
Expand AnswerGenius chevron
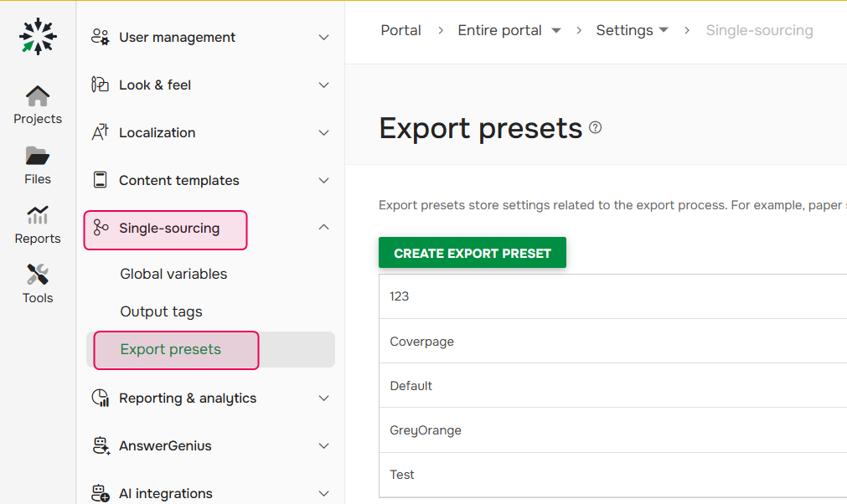pyautogui.click(x=323, y=445)
